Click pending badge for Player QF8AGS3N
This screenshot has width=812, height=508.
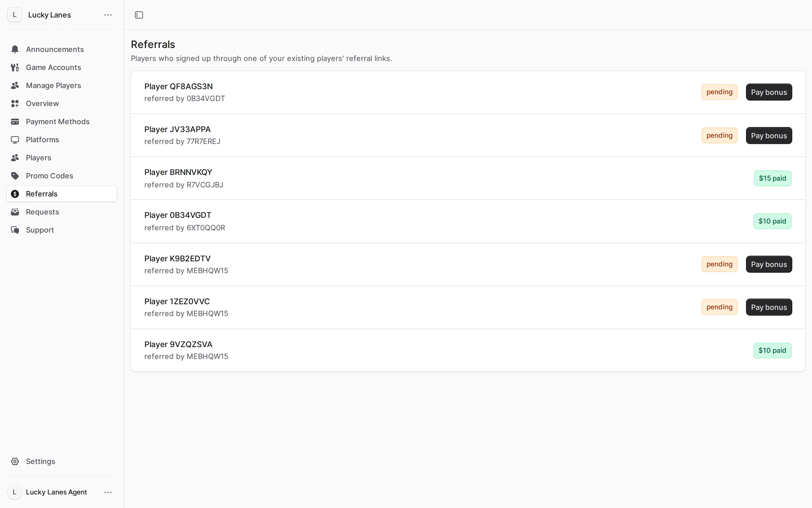pos(720,92)
